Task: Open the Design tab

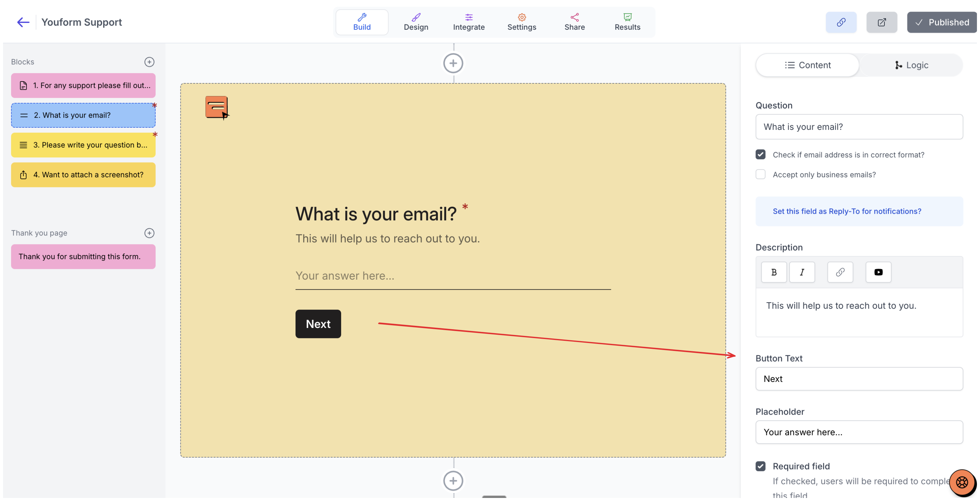Action: tap(416, 22)
